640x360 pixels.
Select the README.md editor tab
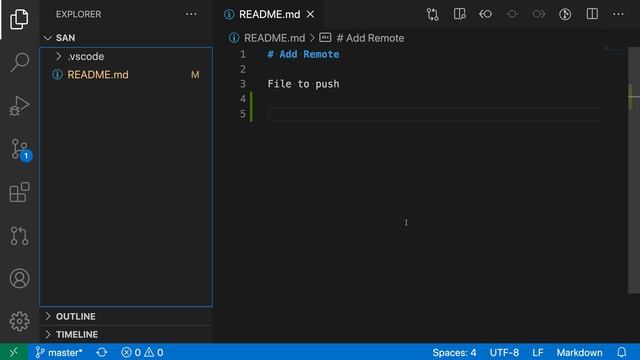269,14
